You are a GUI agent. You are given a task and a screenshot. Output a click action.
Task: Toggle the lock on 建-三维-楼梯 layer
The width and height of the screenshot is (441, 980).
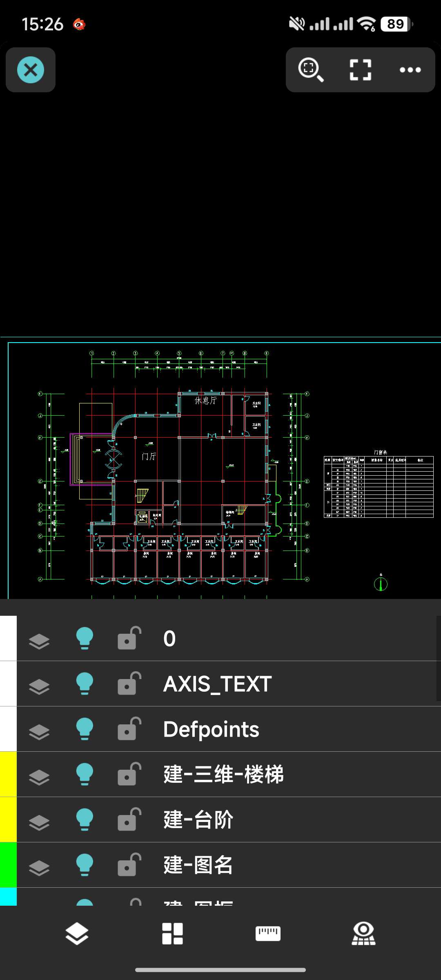pyautogui.click(x=129, y=774)
